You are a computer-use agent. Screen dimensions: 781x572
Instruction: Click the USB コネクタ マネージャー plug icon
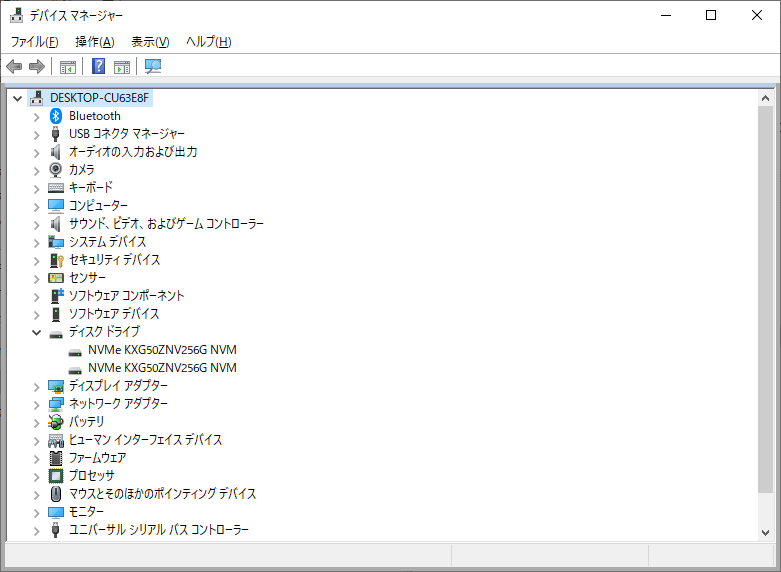point(56,134)
